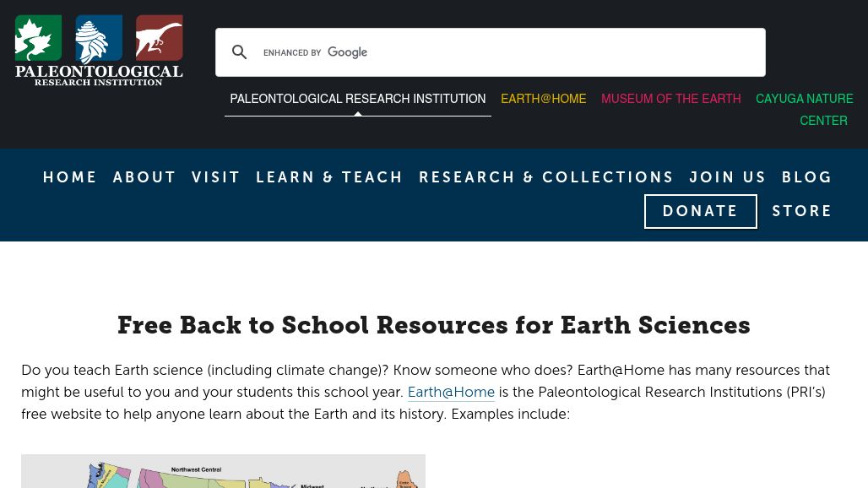Open the VISIT navigation menu
This screenshot has height=488, width=868.
coord(216,177)
